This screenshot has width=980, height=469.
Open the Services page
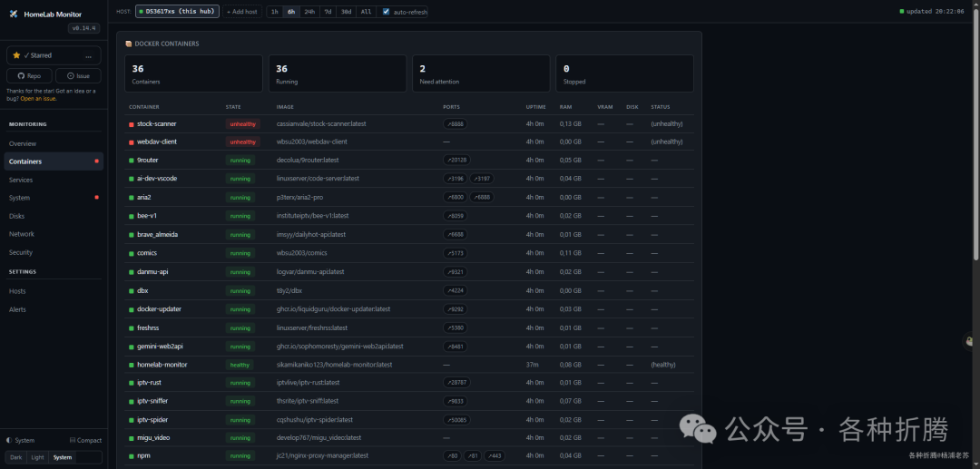(x=54, y=180)
